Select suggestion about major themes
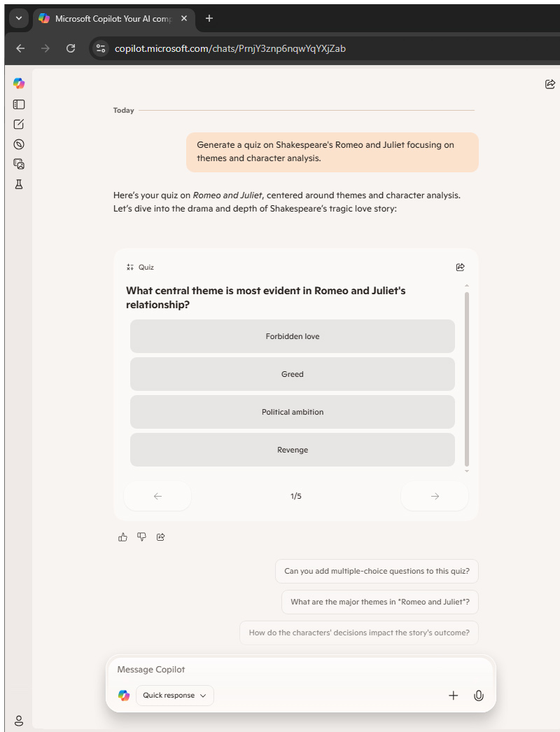 [380, 602]
